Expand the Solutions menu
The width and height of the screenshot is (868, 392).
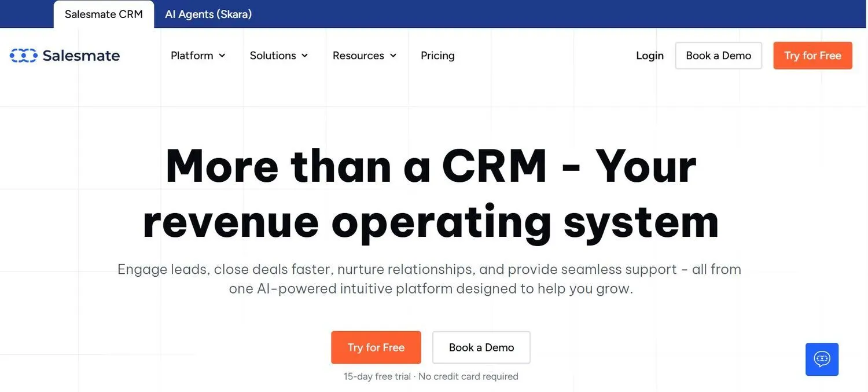point(279,56)
